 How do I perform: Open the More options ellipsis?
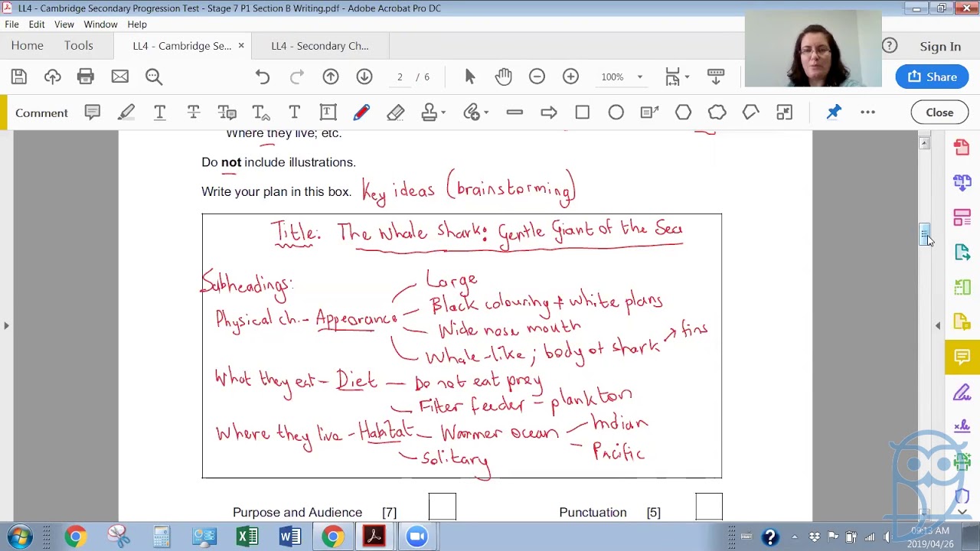(x=867, y=112)
